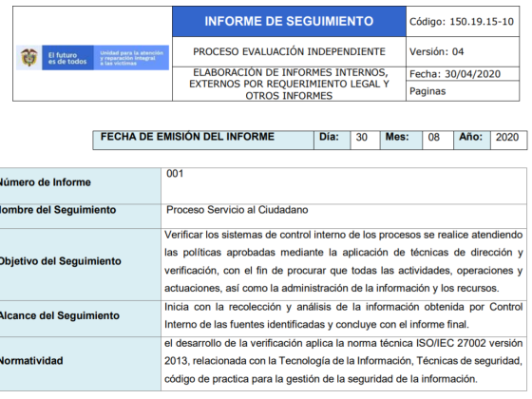Click the day value '30'
This screenshot has width=532, height=399.
(361, 137)
